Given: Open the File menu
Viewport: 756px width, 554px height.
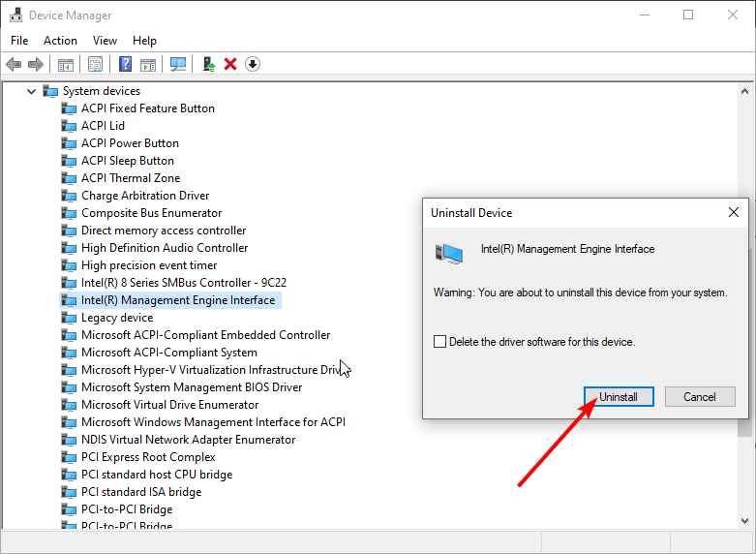Looking at the screenshot, I should point(19,41).
